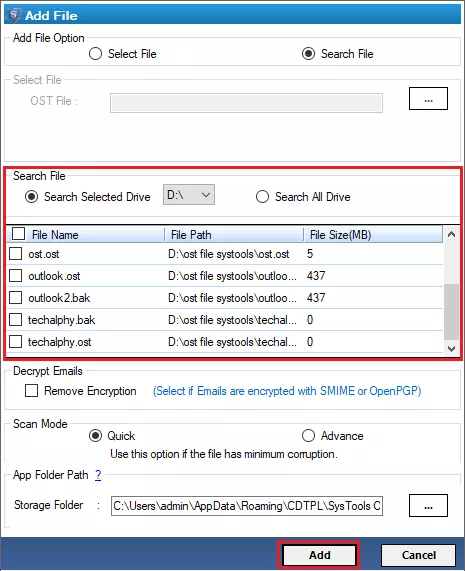
Task: Choose the Select File radio option
Action: (x=95, y=54)
